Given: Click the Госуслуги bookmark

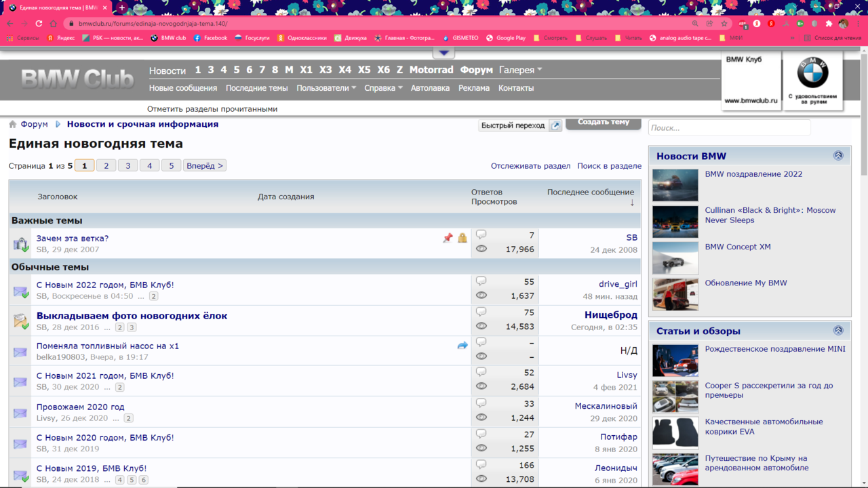Looking at the screenshot, I should point(252,38).
